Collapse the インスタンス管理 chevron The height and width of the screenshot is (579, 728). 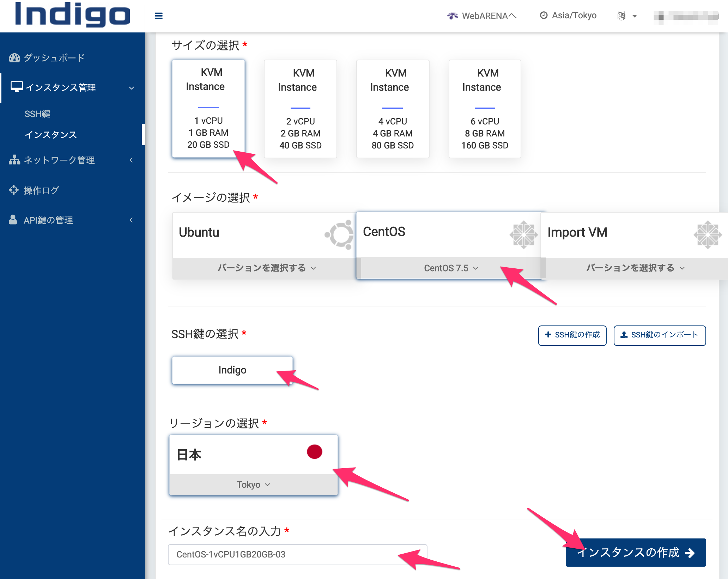[x=132, y=88]
